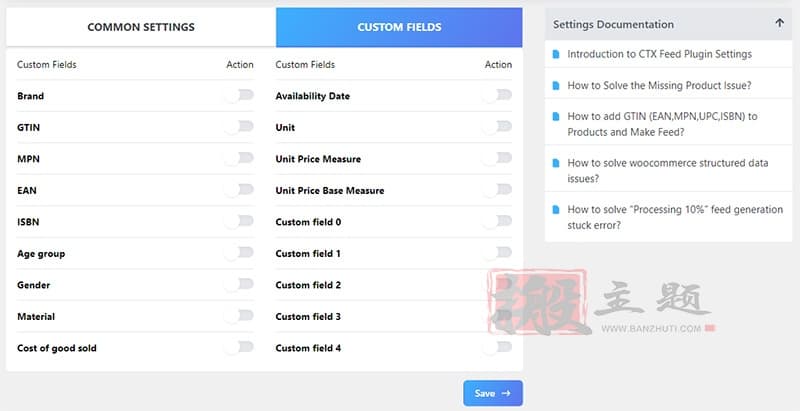
Task: Click document icon beside add GTIN article
Action: pyautogui.click(x=556, y=117)
